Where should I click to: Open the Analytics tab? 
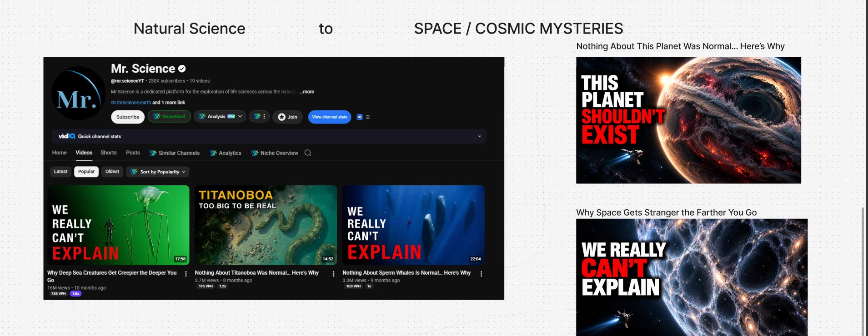click(226, 153)
